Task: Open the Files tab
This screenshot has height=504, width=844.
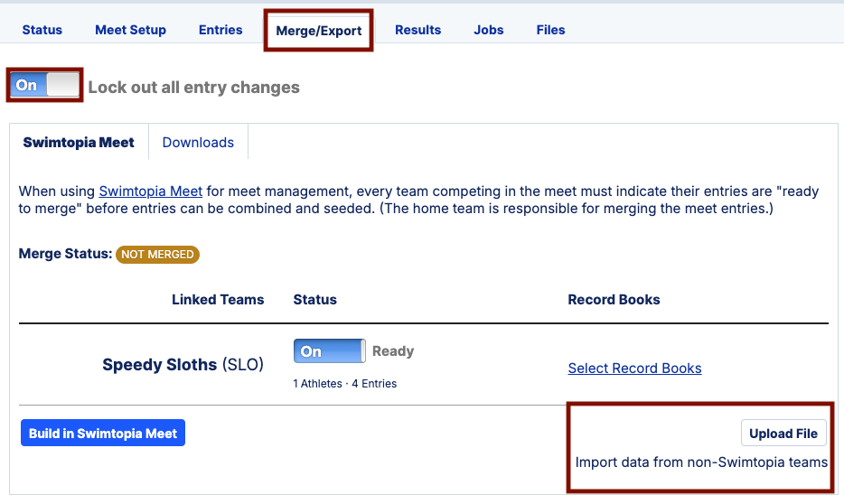Action: click(x=550, y=30)
